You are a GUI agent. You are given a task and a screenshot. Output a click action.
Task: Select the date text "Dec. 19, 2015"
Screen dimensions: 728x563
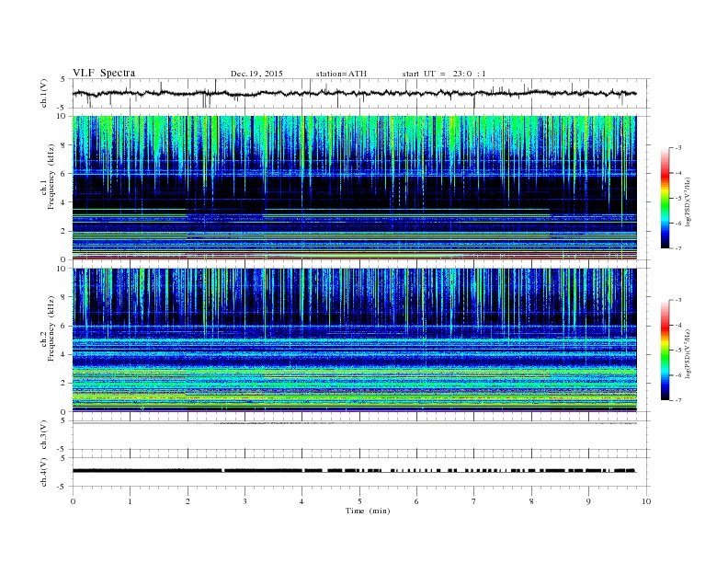pyautogui.click(x=256, y=74)
